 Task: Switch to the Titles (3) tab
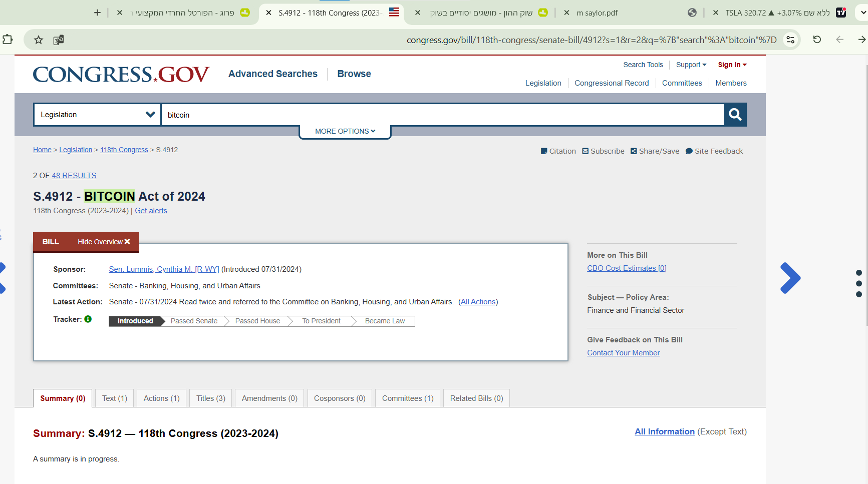pos(210,398)
